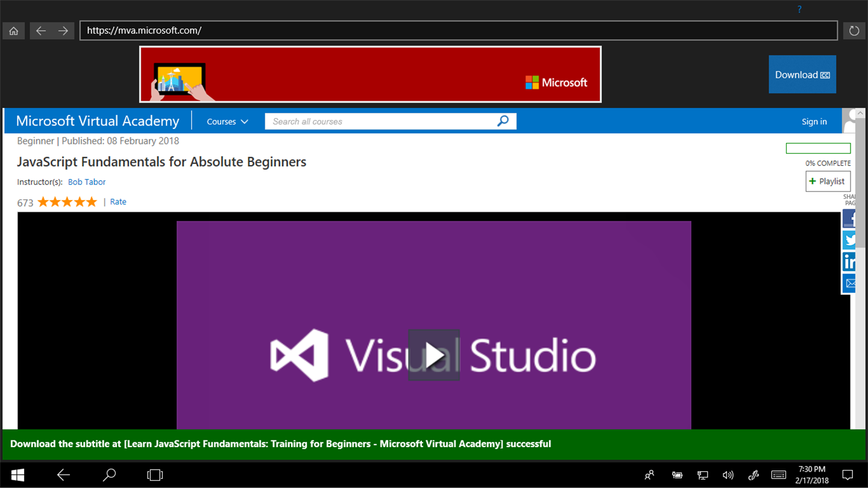Viewport: 868px width, 488px height.
Task: Navigate forward with the right arrow button
Action: pyautogui.click(x=63, y=31)
